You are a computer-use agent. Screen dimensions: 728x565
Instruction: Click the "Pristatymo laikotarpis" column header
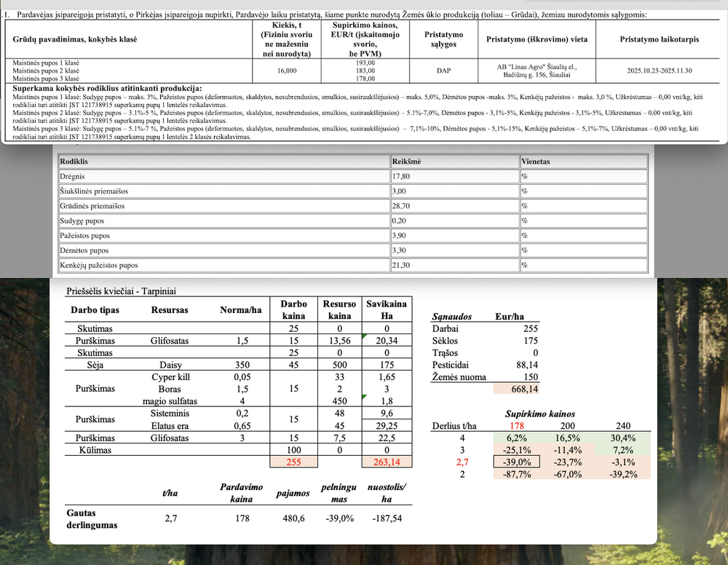(x=660, y=39)
